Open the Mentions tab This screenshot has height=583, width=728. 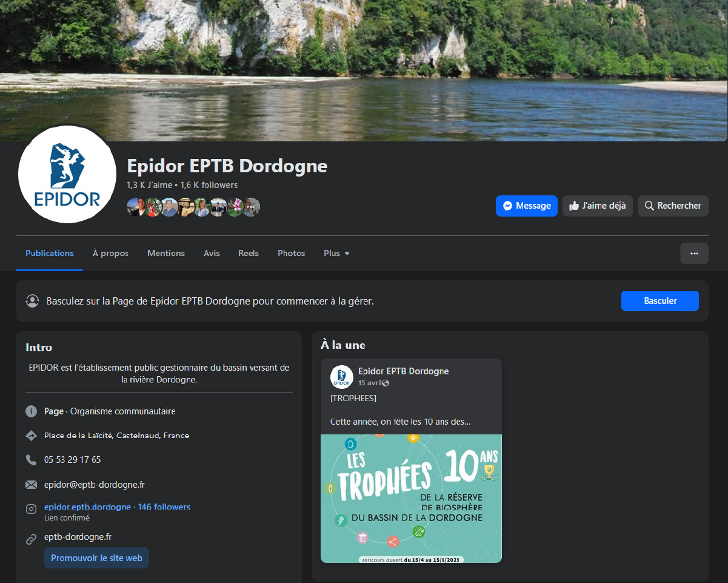(x=166, y=253)
